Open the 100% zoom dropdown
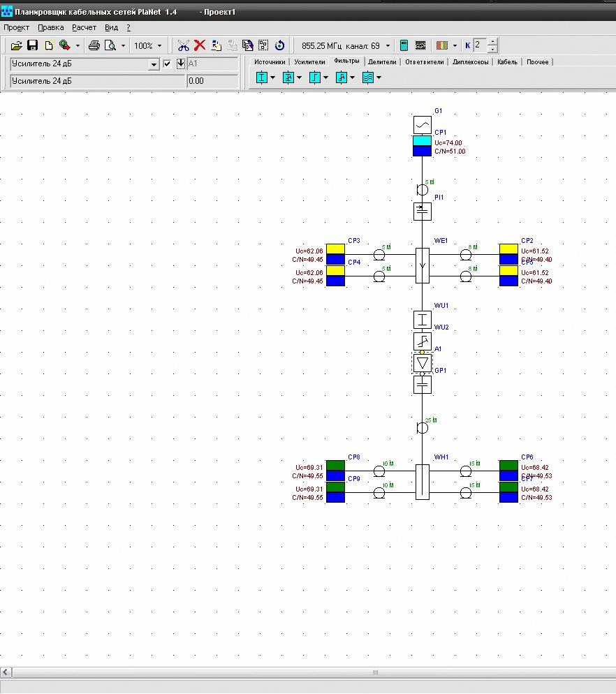The height and width of the screenshot is (694, 616). coord(159,45)
